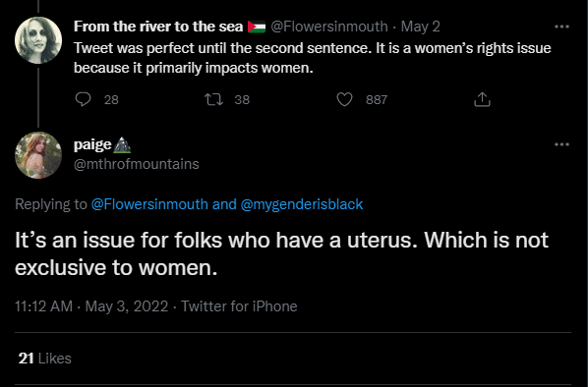588x387 pixels.
Task: Click the 38 retweet count
Action: click(x=242, y=99)
